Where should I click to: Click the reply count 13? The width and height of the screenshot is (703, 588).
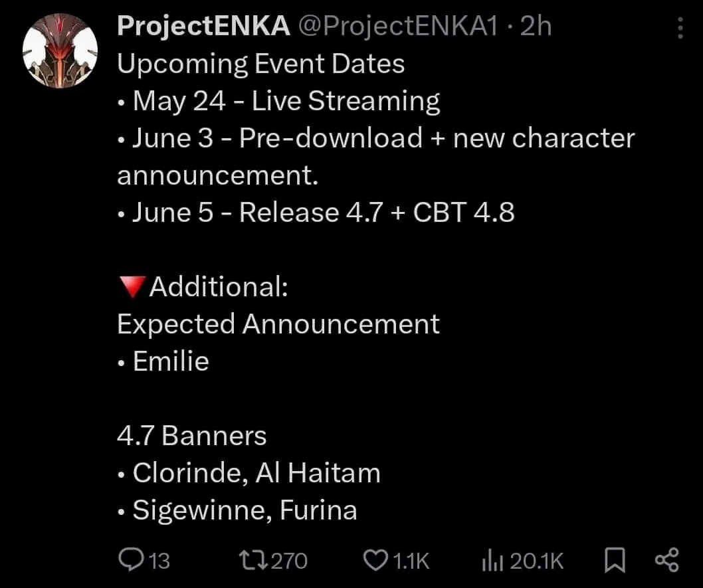(158, 561)
